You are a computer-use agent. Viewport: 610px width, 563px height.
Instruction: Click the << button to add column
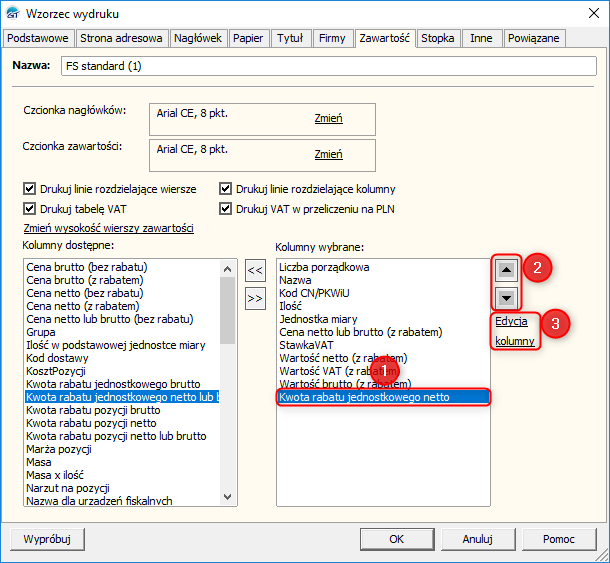coord(255,270)
